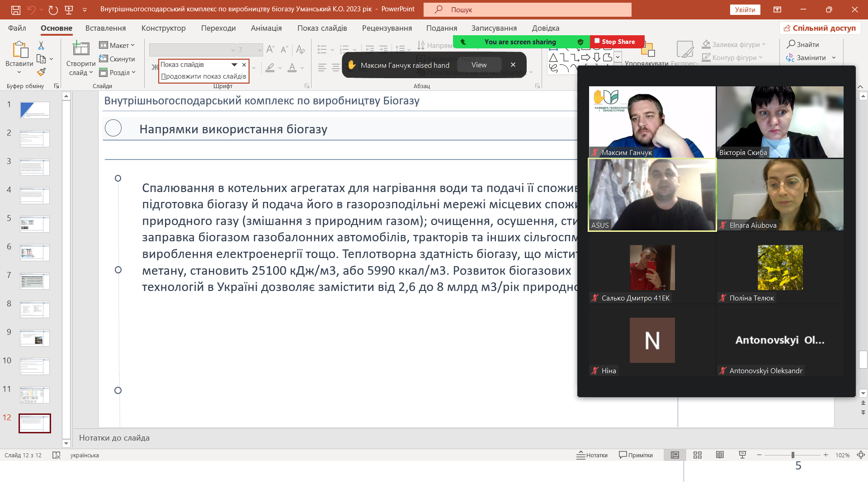Switch to the Вставлення ribbon tab

[x=105, y=28]
